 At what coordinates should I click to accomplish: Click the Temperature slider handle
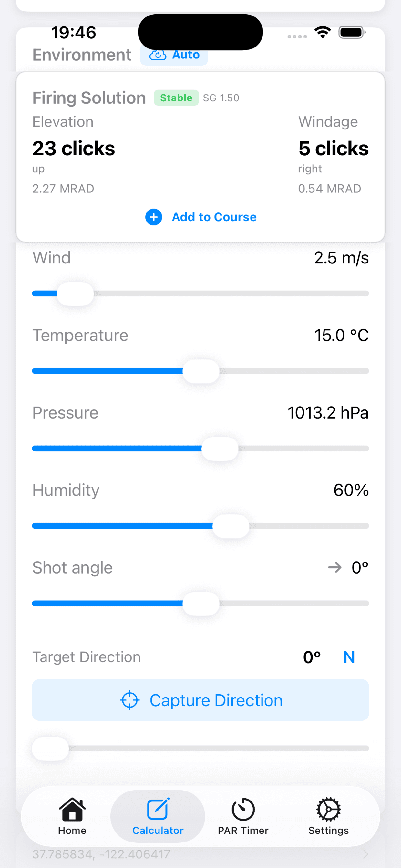pos(201,371)
